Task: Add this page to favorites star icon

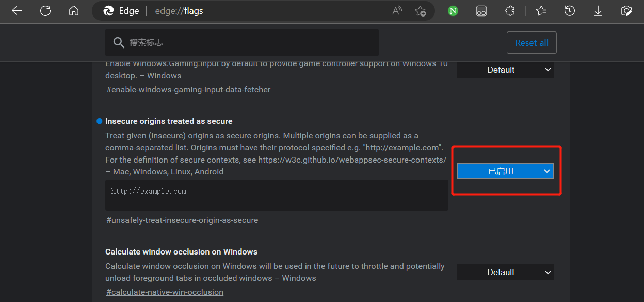Action: click(x=420, y=11)
